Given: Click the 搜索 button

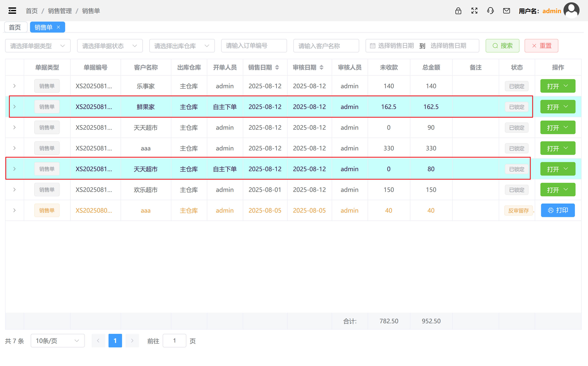Looking at the screenshot, I should point(502,46).
